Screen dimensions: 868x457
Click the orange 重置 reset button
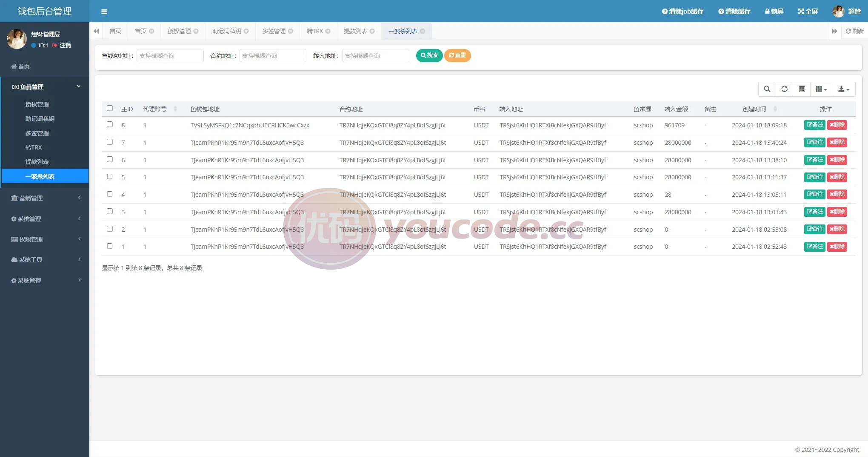[457, 55]
